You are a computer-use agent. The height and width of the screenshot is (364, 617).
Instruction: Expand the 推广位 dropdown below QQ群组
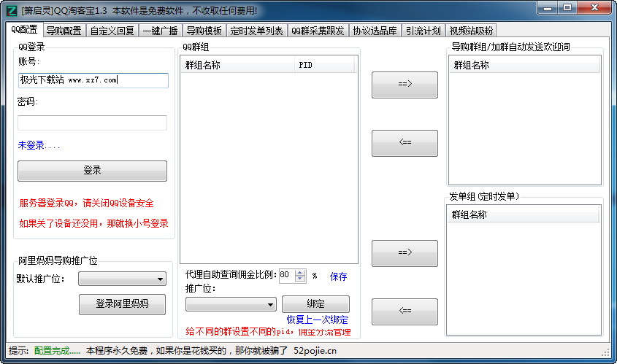tap(231, 304)
